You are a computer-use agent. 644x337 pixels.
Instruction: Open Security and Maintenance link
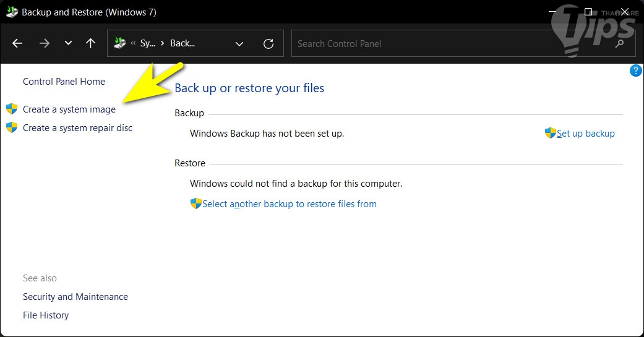click(x=75, y=297)
